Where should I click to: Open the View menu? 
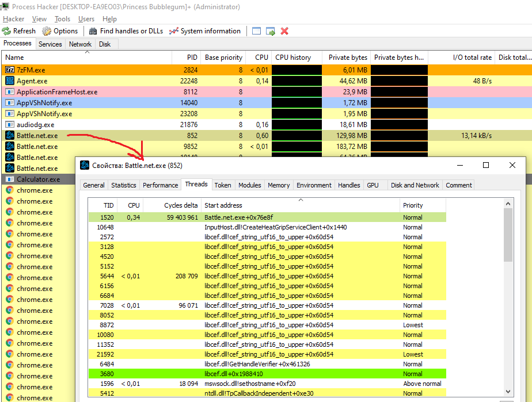pos(39,19)
